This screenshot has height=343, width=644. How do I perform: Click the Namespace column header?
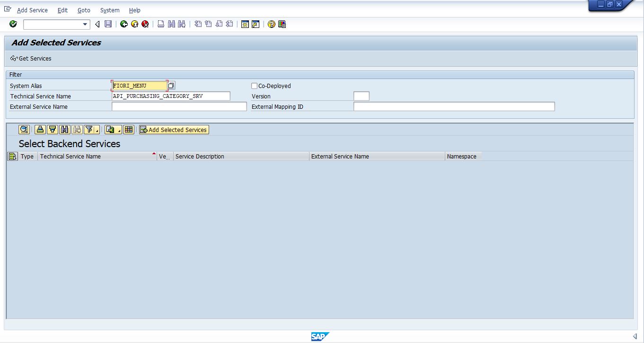click(x=463, y=157)
